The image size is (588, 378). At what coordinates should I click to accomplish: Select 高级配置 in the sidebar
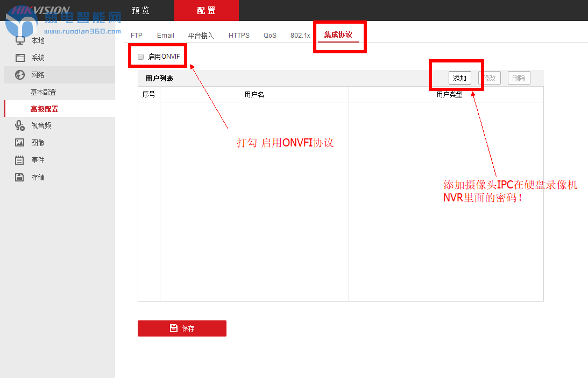(x=44, y=109)
